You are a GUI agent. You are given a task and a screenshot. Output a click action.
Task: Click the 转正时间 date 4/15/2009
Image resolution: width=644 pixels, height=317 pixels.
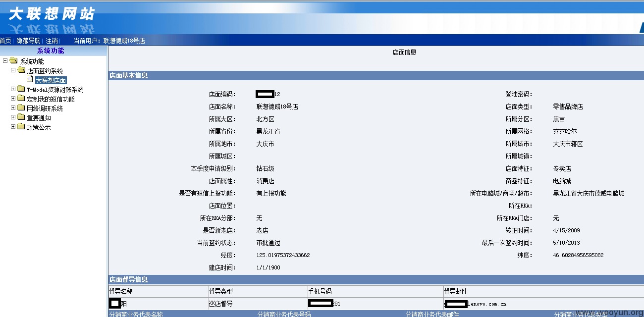[x=566, y=230]
